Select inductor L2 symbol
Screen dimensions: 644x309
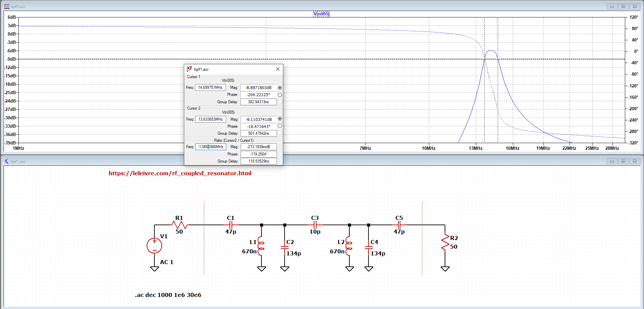[349, 246]
